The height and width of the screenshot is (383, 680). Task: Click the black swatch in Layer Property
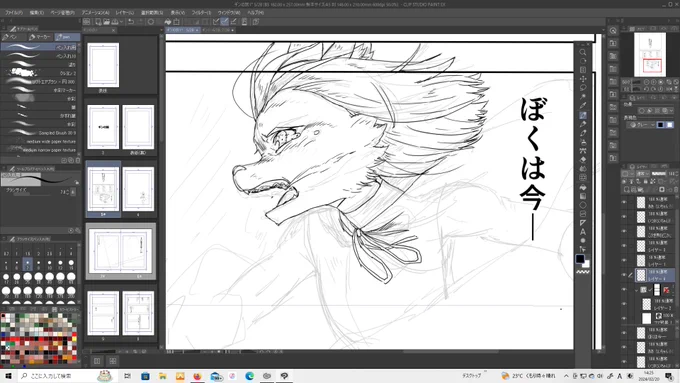[x=660, y=125]
